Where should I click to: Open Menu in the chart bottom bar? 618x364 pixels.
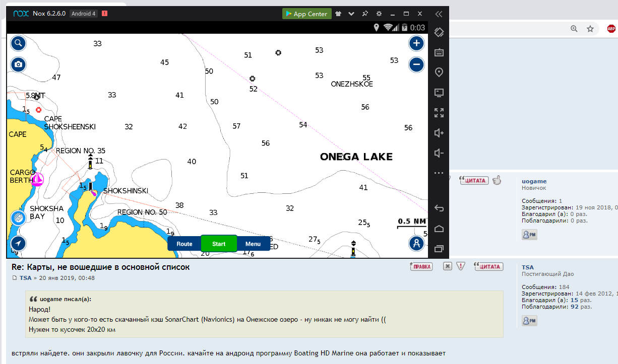coord(253,244)
